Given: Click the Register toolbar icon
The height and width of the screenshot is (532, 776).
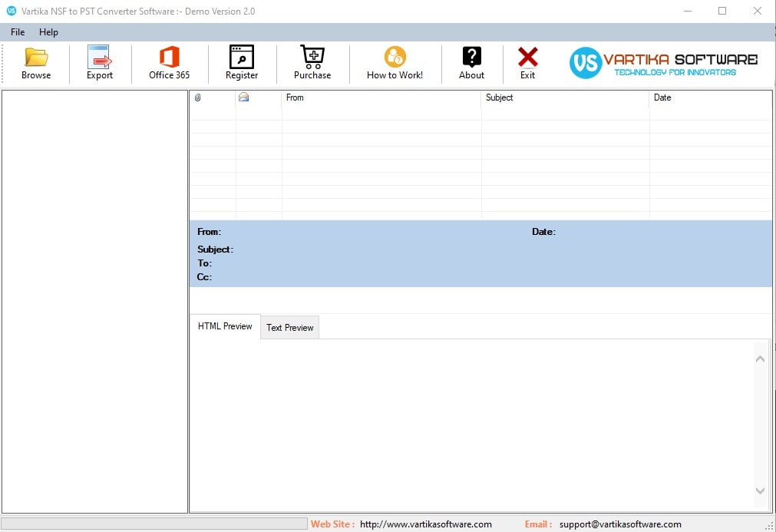Looking at the screenshot, I should point(242,57).
